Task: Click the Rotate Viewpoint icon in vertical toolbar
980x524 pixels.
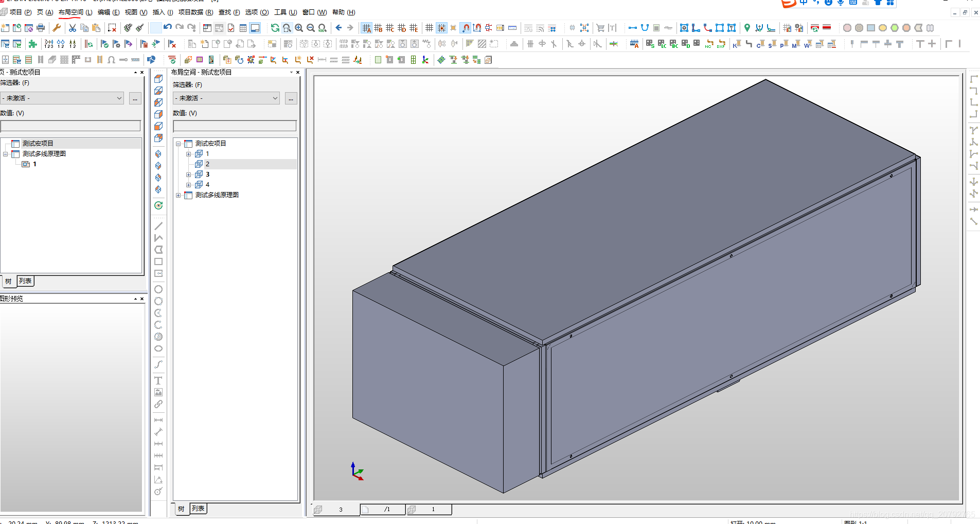Action: pyautogui.click(x=158, y=205)
